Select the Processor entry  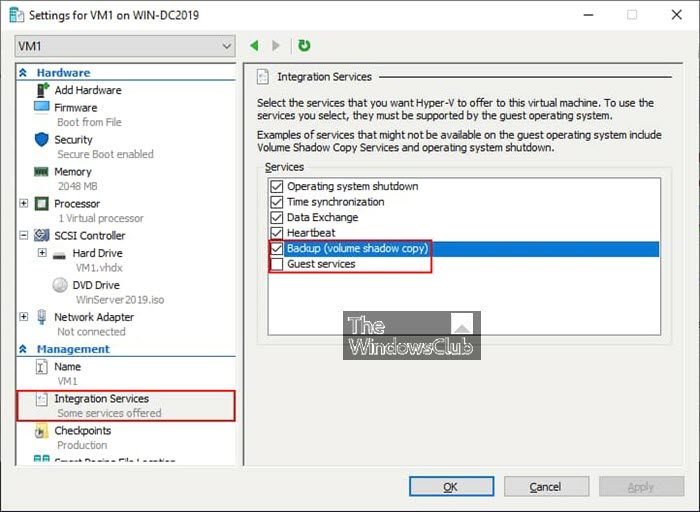coord(77,204)
